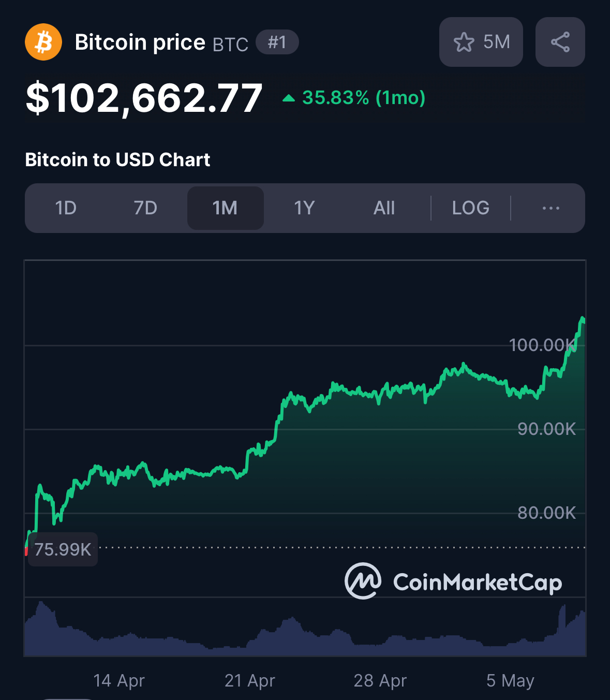Screen dimensions: 610x700
Task: Select the 7D time range
Action: point(145,208)
